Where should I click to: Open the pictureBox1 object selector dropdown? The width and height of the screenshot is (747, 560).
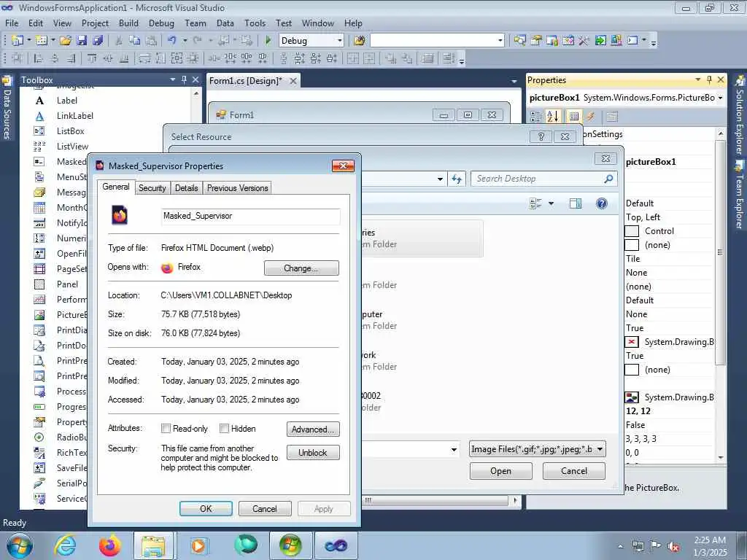720,98
